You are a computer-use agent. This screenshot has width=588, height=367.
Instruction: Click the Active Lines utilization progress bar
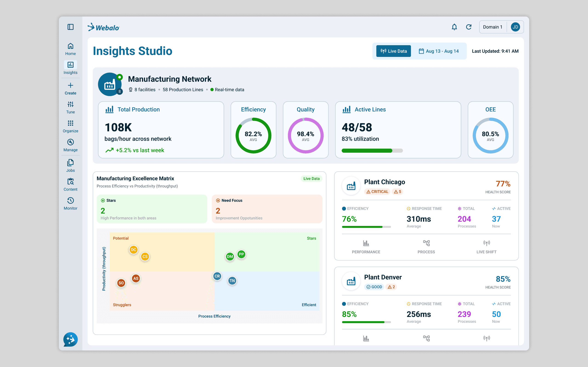pyautogui.click(x=372, y=151)
